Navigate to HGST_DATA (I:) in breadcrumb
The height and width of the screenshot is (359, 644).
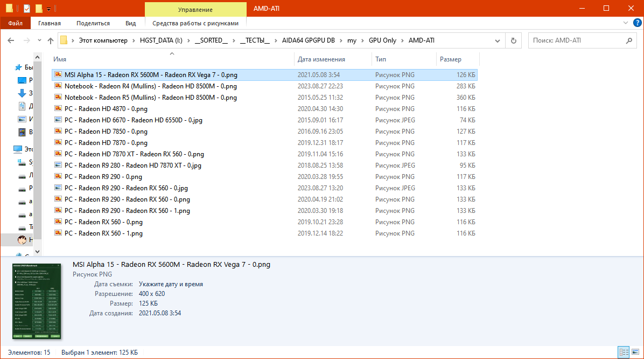click(x=161, y=40)
